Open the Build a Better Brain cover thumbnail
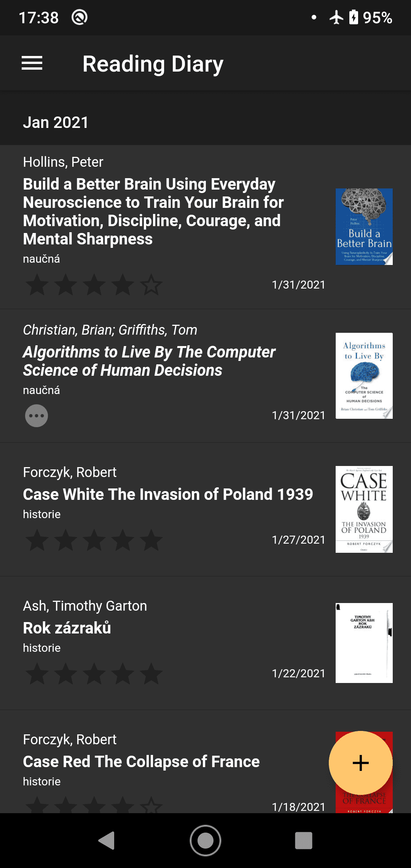Viewport: 411px width, 868px height. coord(364,227)
